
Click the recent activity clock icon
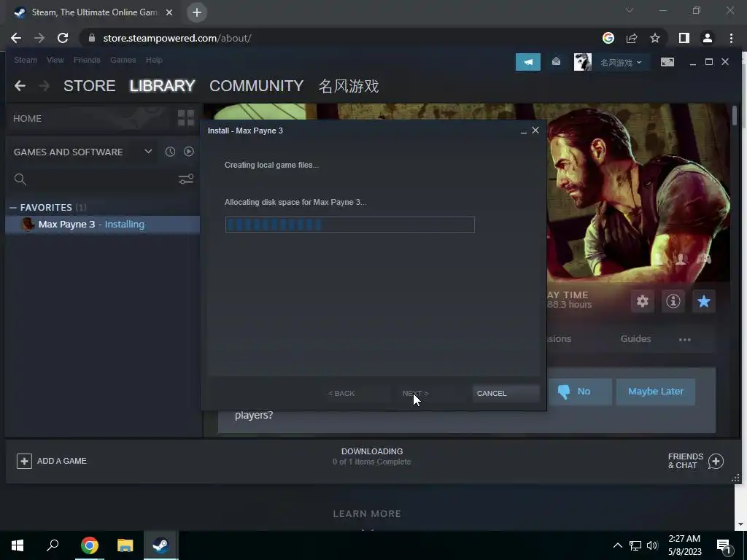pos(170,152)
